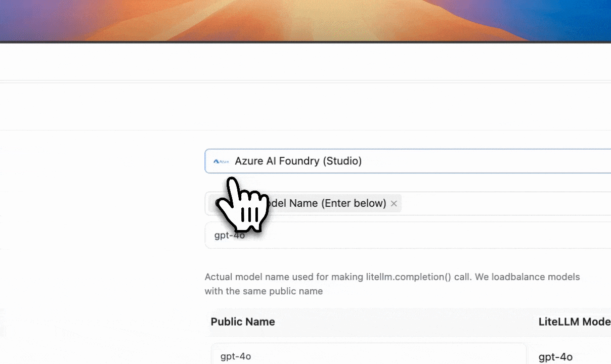Click the 'with the same public name' line
Viewport: 611px width, 364px height.
pos(264,291)
